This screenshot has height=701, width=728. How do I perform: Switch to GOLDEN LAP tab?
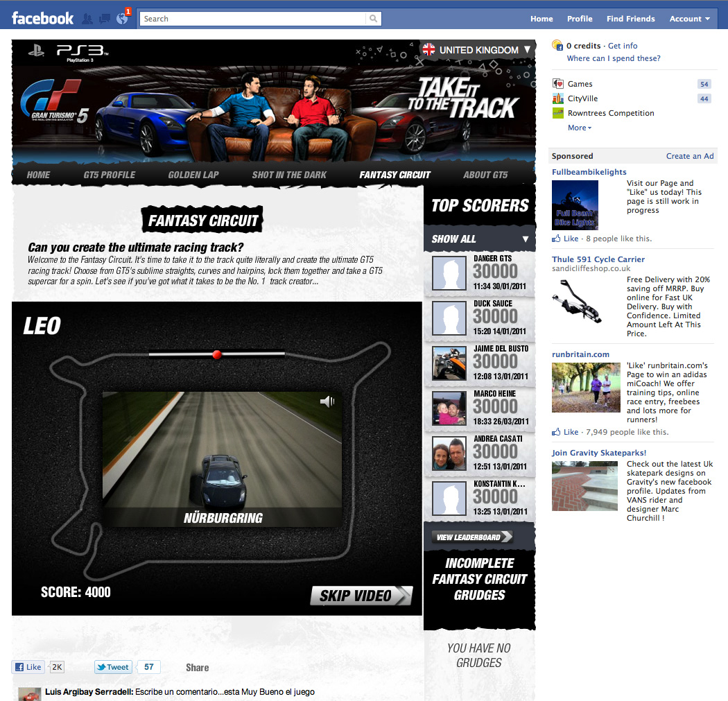click(x=193, y=175)
